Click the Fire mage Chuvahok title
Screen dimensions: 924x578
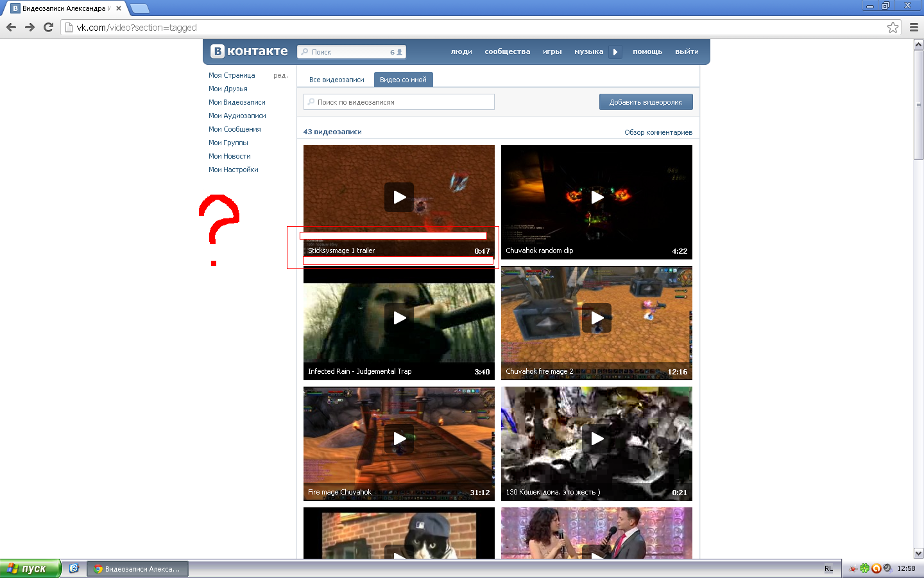coord(339,492)
